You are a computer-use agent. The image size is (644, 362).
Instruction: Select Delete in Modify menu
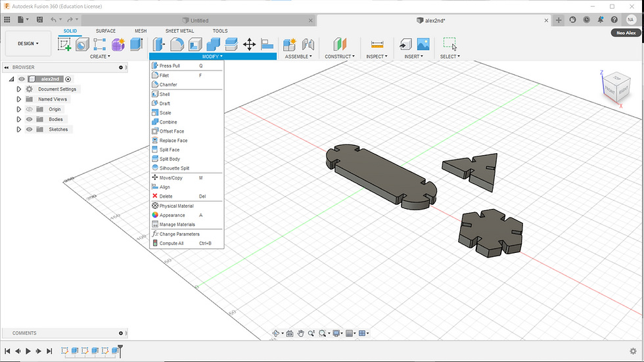(187, 196)
